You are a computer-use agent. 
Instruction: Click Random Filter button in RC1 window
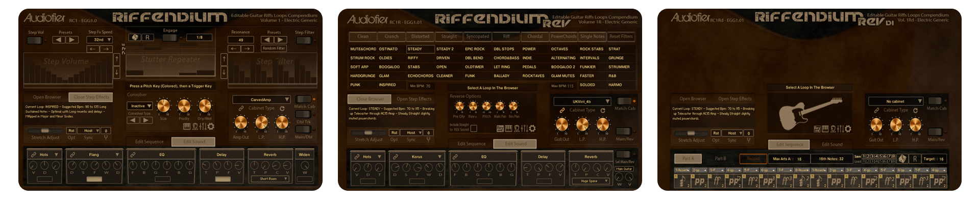(x=274, y=48)
